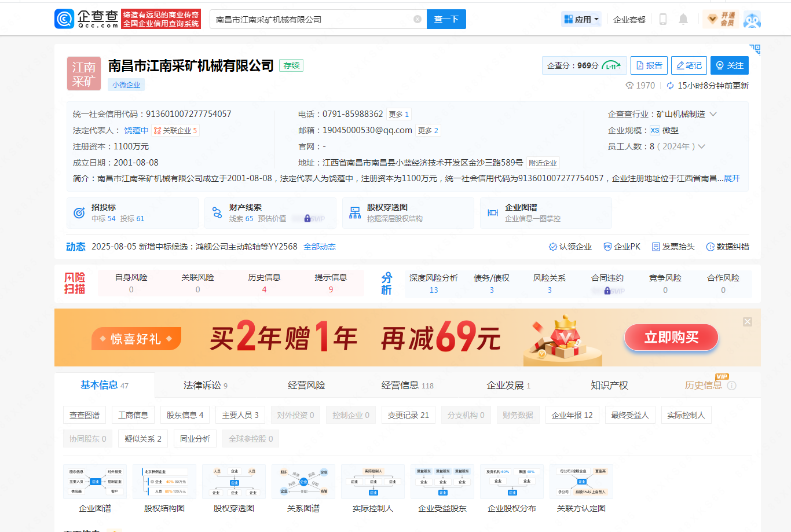
Task: Open 全部动态 link
Action: pos(320,247)
